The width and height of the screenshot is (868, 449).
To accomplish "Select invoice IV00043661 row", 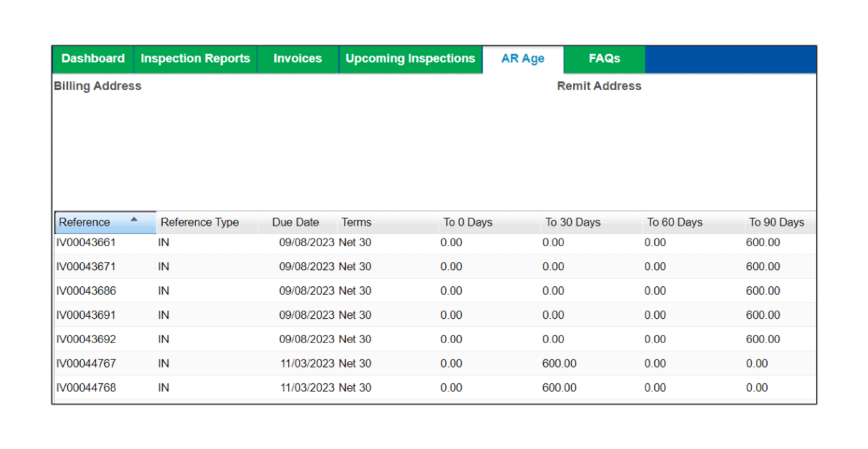I will (86, 243).
